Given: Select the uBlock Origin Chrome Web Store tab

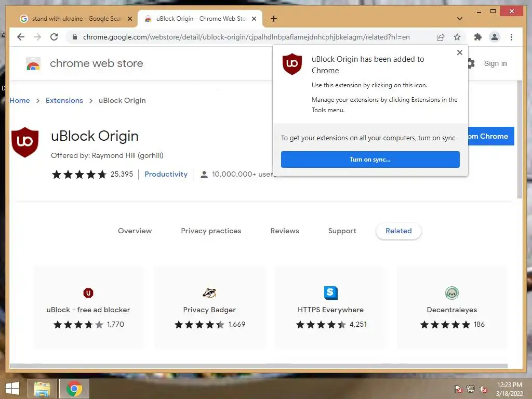Looking at the screenshot, I should [200, 19].
